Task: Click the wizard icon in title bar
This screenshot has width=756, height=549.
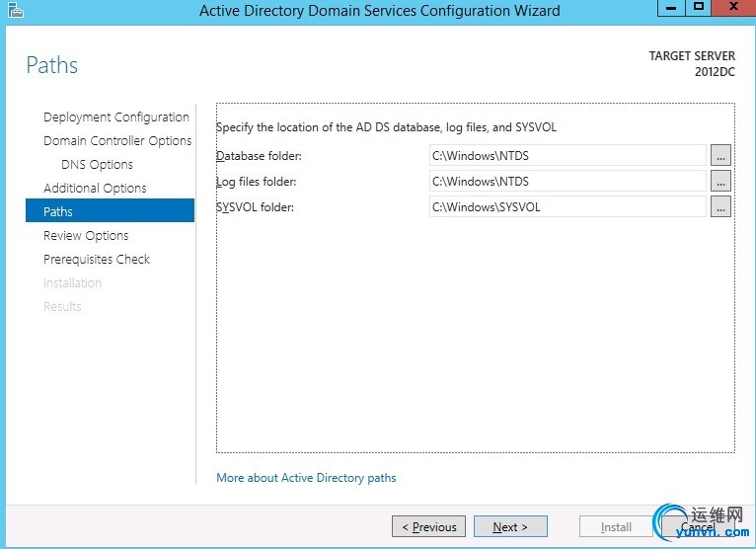Action: (x=13, y=11)
